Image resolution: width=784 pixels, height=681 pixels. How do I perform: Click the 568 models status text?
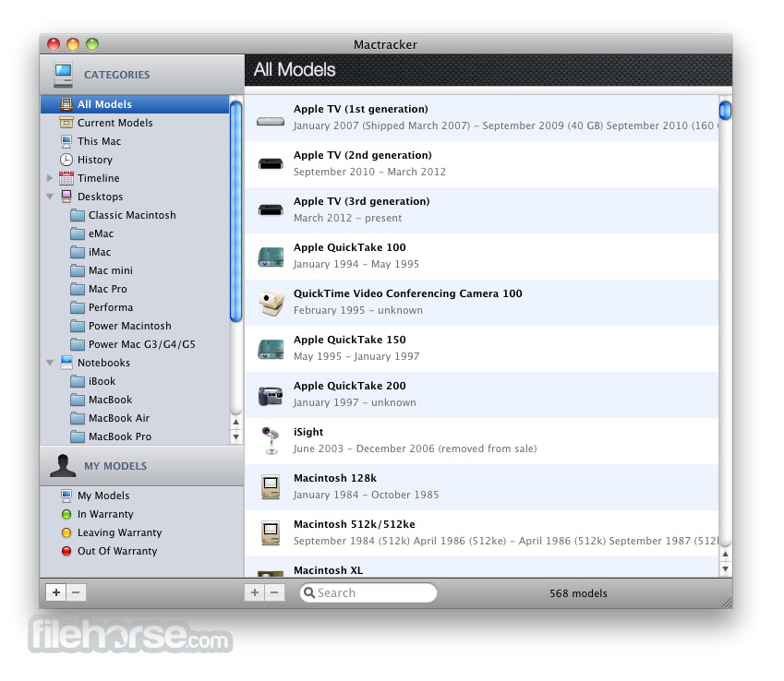coord(578,593)
